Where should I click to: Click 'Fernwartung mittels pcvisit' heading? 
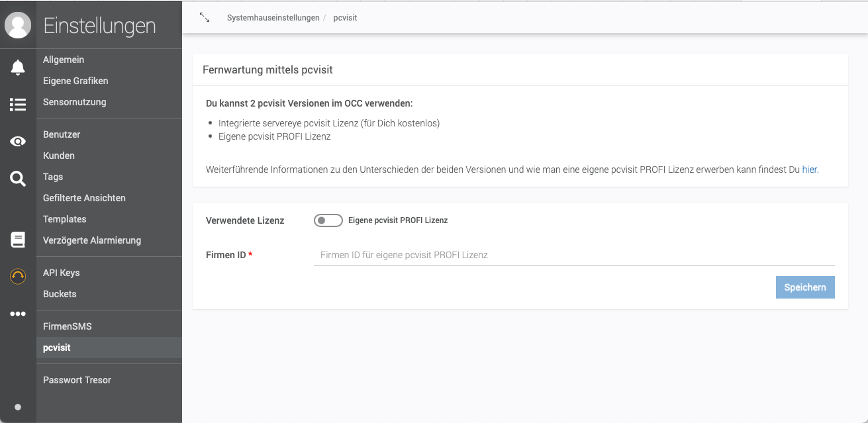click(267, 70)
